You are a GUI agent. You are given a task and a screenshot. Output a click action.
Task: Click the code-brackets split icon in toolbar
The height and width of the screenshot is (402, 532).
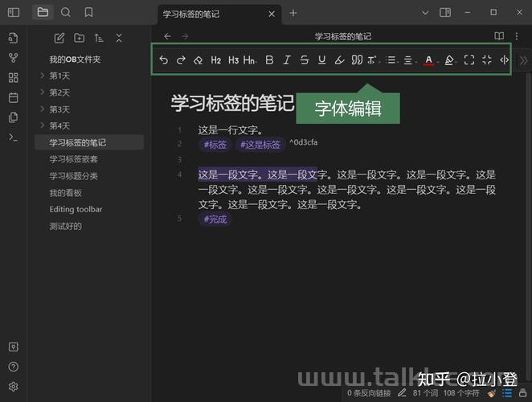click(504, 60)
